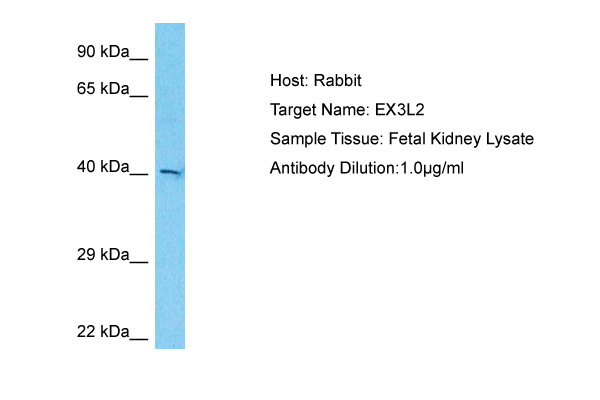Select the 65 kDa marker label
Image resolution: width=600 pixels, height=400 pixels.
(x=103, y=88)
